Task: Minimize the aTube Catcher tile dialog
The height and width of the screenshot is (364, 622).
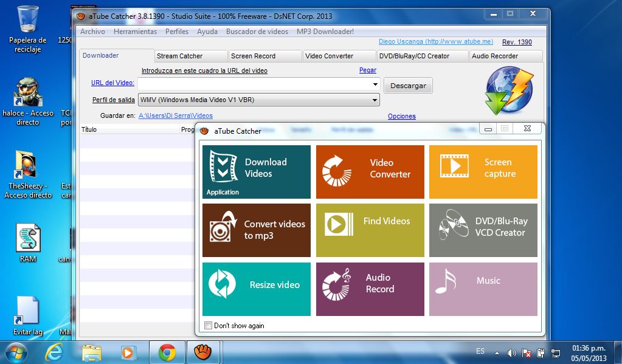Action: click(x=488, y=128)
